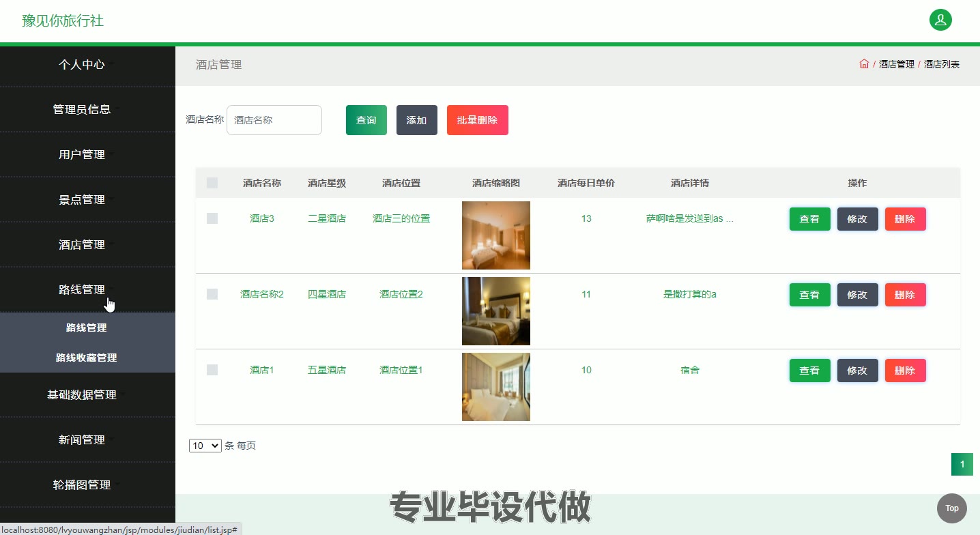Click the 酒店名称 column header
Image resolution: width=980 pixels, height=535 pixels.
coord(262,183)
